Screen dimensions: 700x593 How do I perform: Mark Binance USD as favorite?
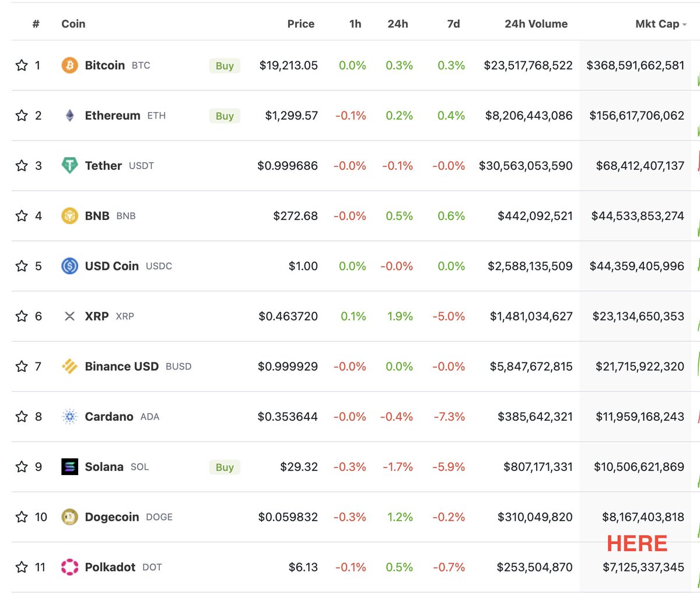click(x=22, y=367)
